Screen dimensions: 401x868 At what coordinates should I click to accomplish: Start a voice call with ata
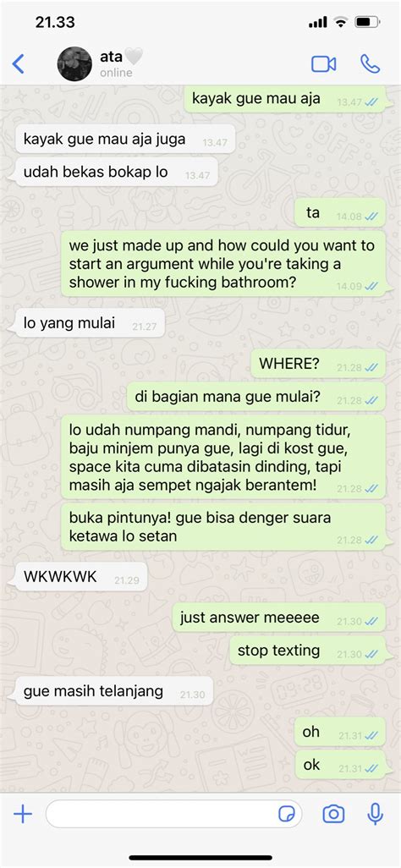[370, 64]
